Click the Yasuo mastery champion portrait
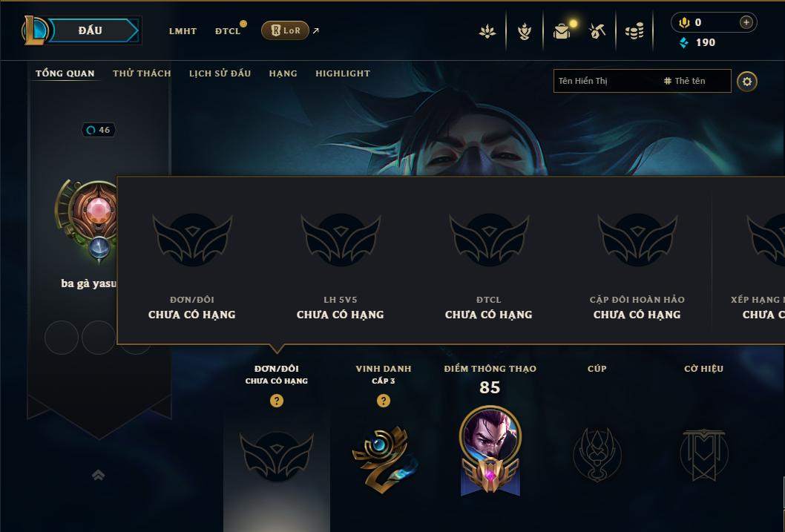785x532 pixels. (x=490, y=436)
